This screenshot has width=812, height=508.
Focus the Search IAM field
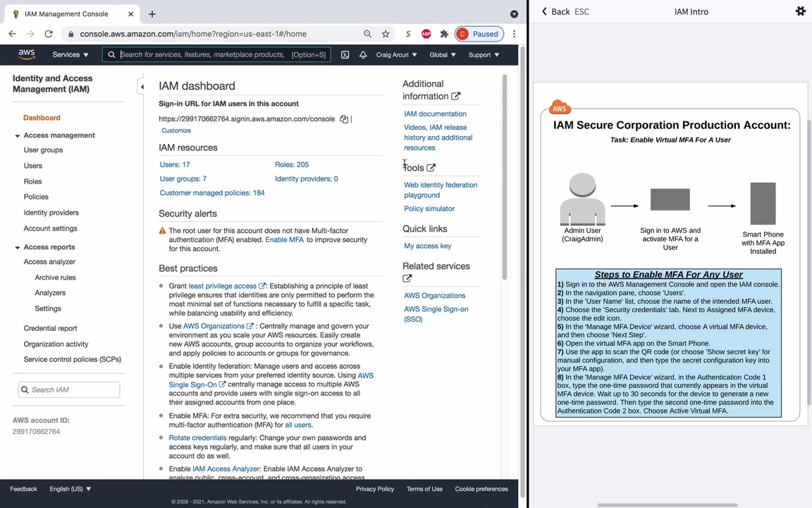(x=69, y=389)
